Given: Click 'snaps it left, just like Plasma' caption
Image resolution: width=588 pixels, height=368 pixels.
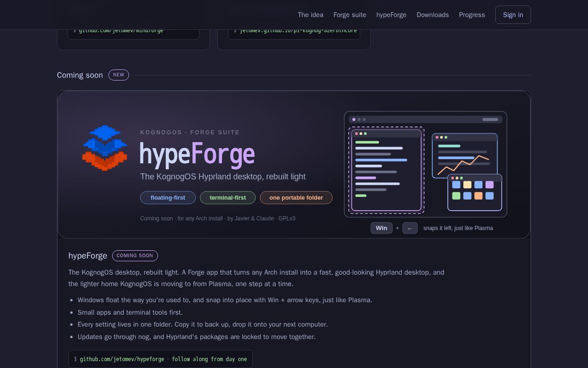Looking at the screenshot, I should coord(458,228).
